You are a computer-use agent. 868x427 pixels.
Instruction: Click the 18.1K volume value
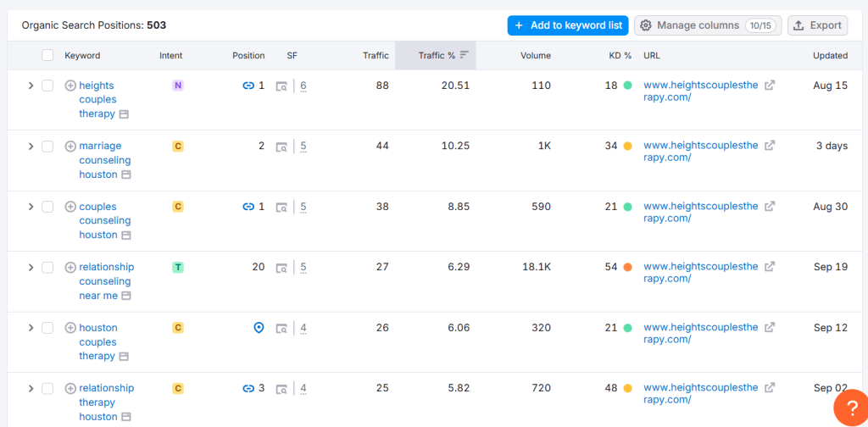[537, 267]
